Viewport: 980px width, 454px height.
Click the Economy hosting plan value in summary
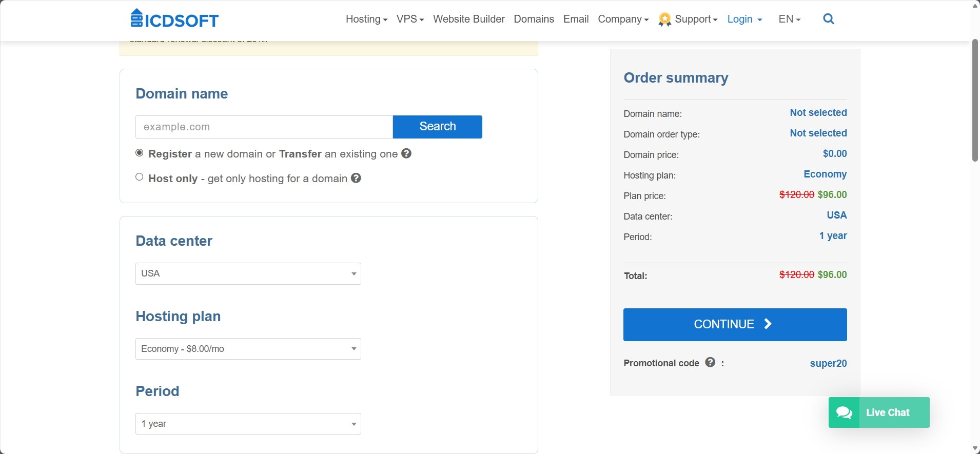pyautogui.click(x=825, y=174)
